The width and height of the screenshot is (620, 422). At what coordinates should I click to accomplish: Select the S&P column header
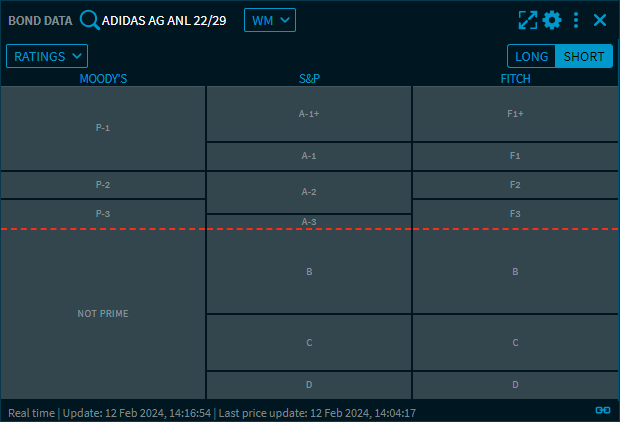click(x=309, y=78)
